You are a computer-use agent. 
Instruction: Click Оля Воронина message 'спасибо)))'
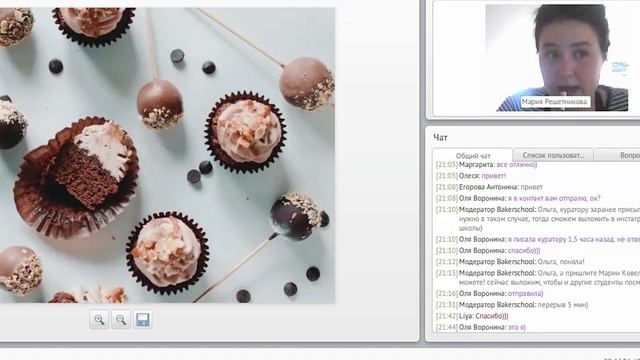(488, 250)
